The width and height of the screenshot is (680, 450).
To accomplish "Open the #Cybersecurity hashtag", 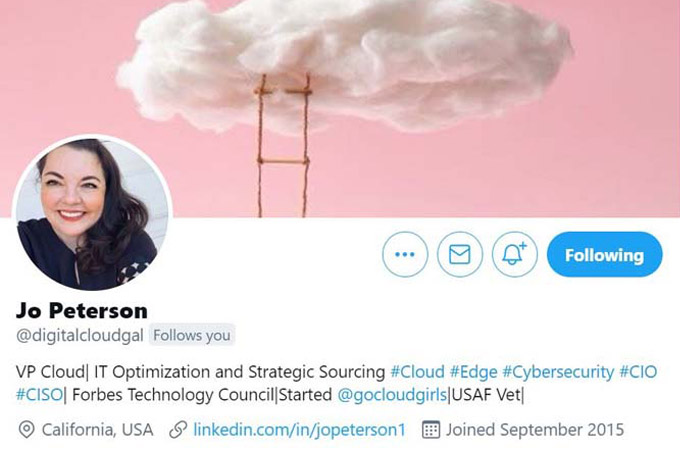I will 558,372.
